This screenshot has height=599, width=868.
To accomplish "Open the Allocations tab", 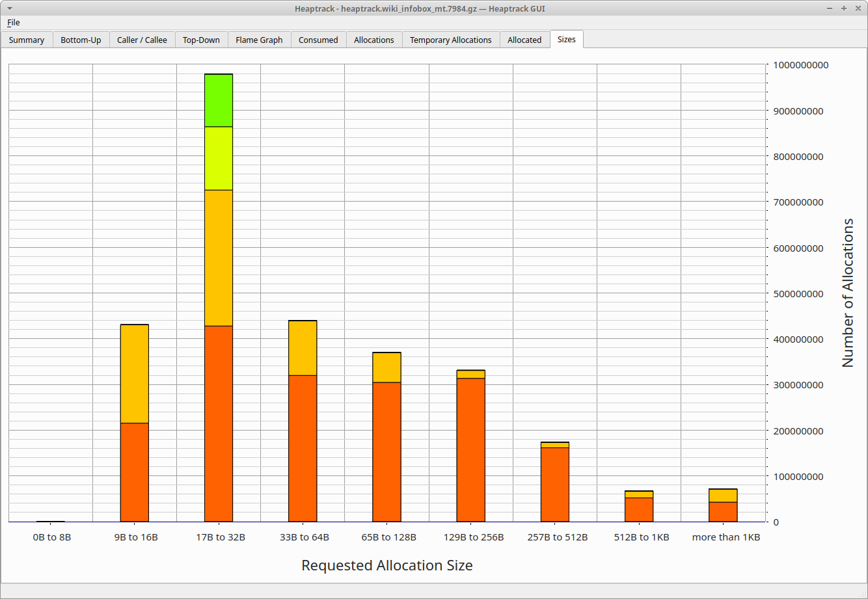I will click(373, 40).
